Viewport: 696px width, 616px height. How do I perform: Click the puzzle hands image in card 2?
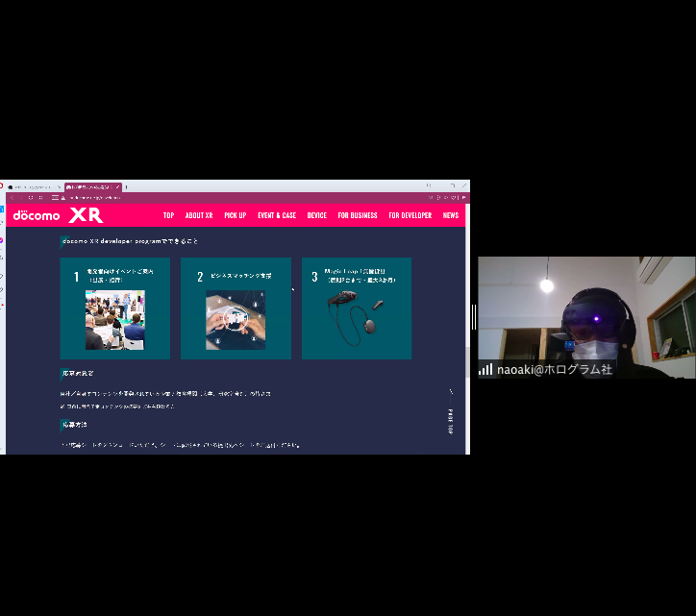[x=236, y=320]
